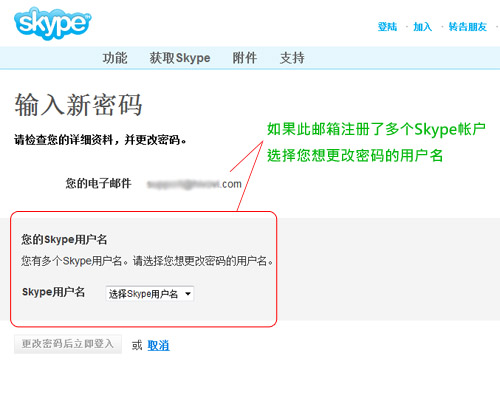The height and width of the screenshot is (401, 500).
Task: Click the green 如果此邮箱注册了多个Skype帐户 annotation
Action: pyautogui.click(x=376, y=129)
